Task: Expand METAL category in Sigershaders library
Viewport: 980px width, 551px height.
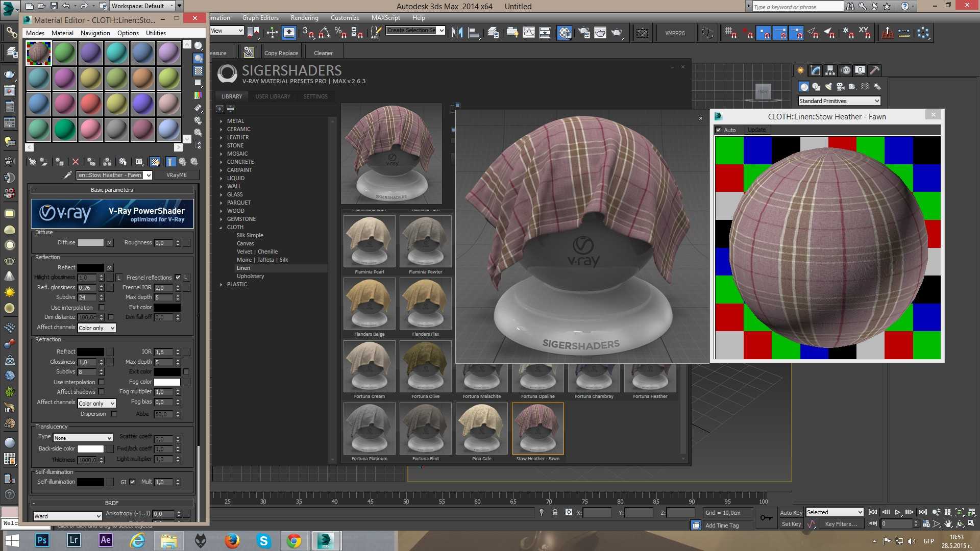Action: tap(221, 121)
